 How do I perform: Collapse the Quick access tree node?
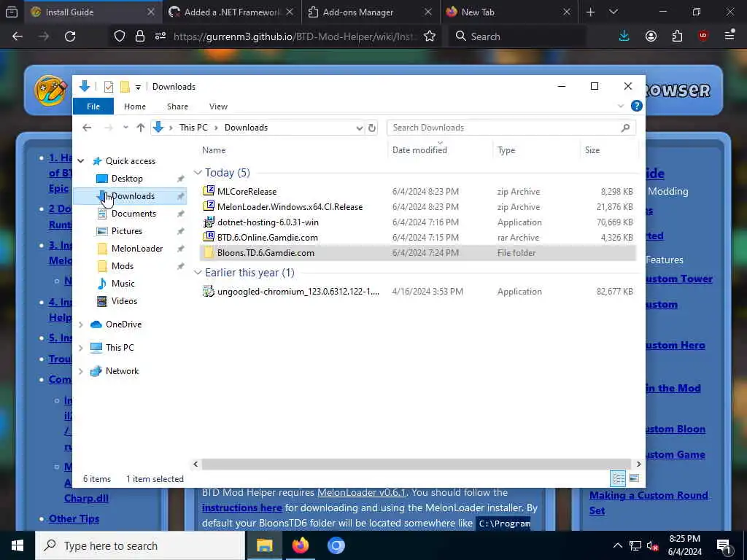pyautogui.click(x=81, y=161)
